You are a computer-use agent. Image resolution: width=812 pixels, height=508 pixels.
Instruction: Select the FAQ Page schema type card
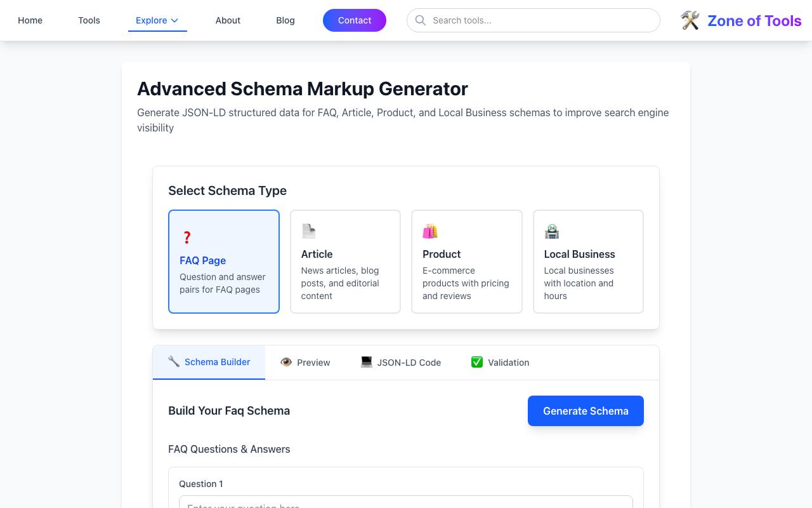click(x=224, y=262)
